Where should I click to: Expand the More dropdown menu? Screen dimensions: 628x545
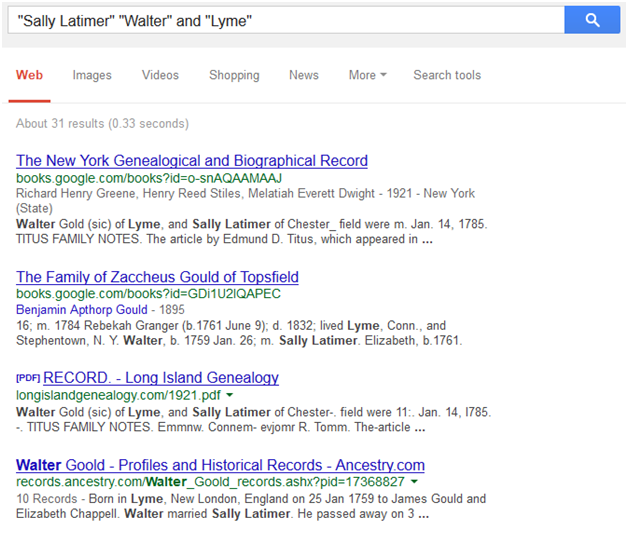(x=368, y=75)
